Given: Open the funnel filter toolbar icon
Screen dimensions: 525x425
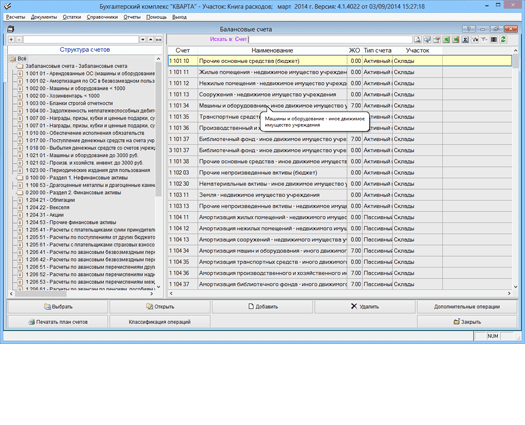Looking at the screenshot, I should pos(484,40).
